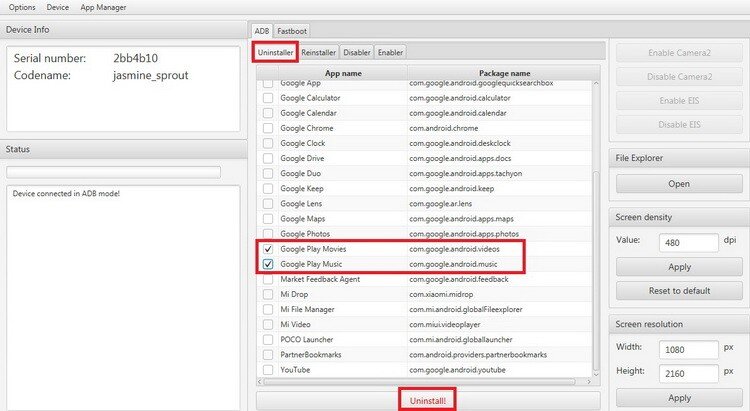Image resolution: width=750 pixels, height=411 pixels.
Task: Click the Enable EIS button
Action: click(679, 100)
